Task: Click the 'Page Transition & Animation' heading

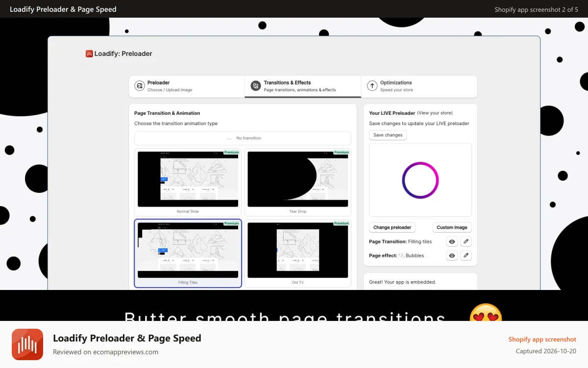Action: [x=167, y=113]
